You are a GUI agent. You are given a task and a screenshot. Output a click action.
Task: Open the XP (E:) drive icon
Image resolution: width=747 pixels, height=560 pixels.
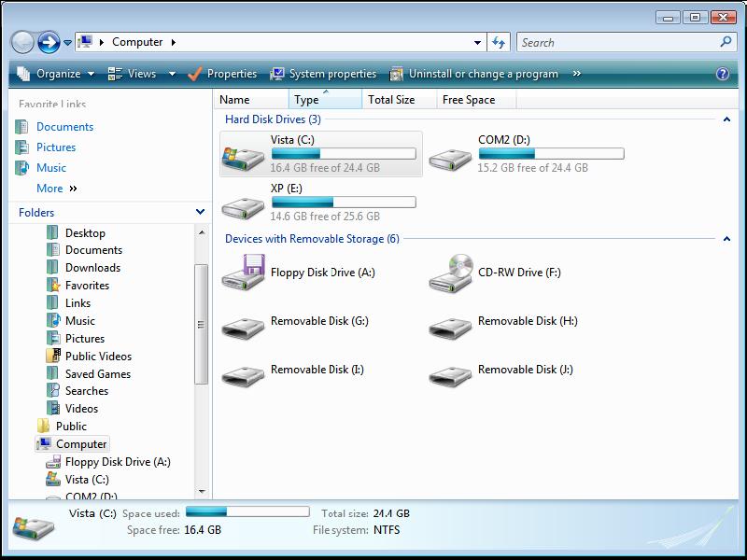(243, 207)
